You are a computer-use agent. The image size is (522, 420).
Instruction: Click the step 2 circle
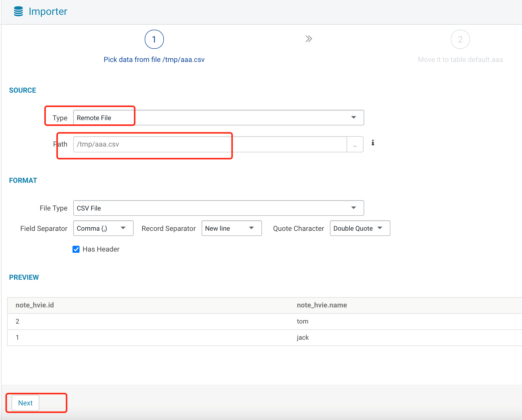click(460, 39)
